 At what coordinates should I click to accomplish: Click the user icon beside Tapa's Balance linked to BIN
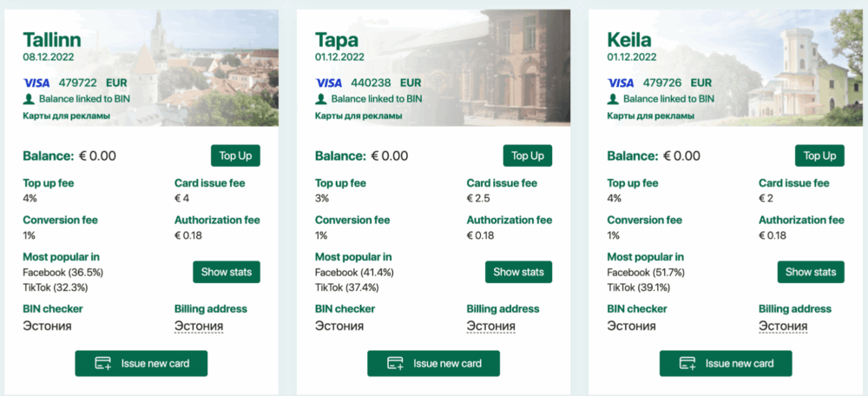pos(320,99)
